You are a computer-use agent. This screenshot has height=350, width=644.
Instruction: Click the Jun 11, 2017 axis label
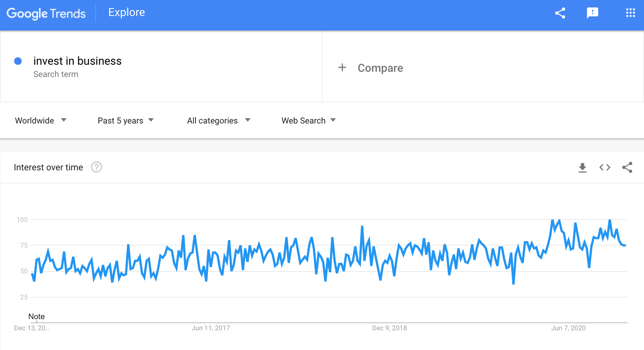(210, 328)
